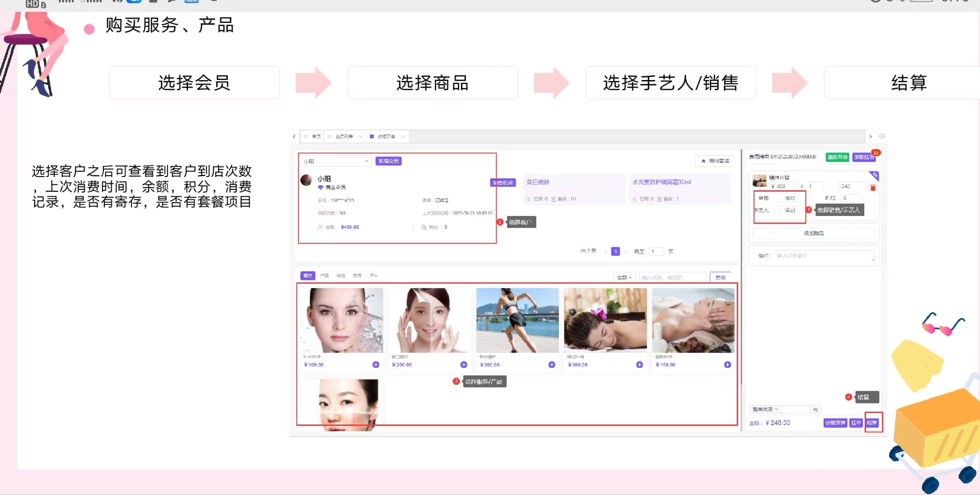Add the running woman service with plus icon
Screen dimensions: 980x495
(552, 365)
